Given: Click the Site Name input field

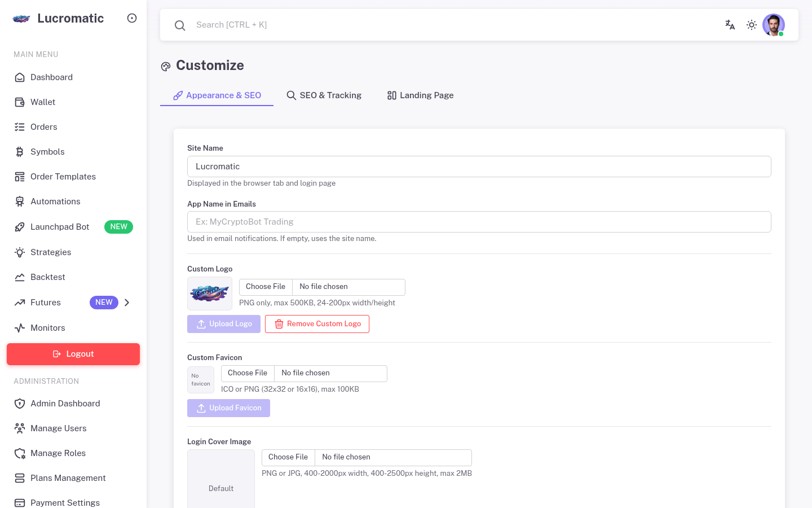Looking at the screenshot, I should (x=479, y=167).
